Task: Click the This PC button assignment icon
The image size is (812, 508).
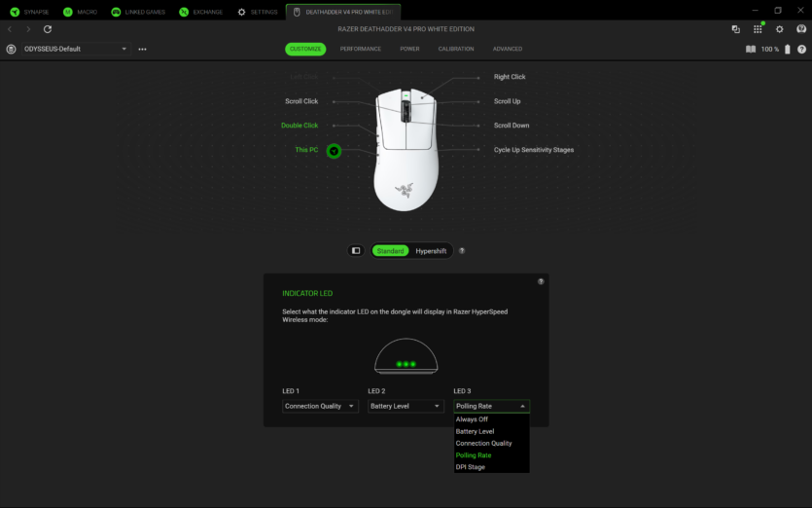Action: click(334, 151)
